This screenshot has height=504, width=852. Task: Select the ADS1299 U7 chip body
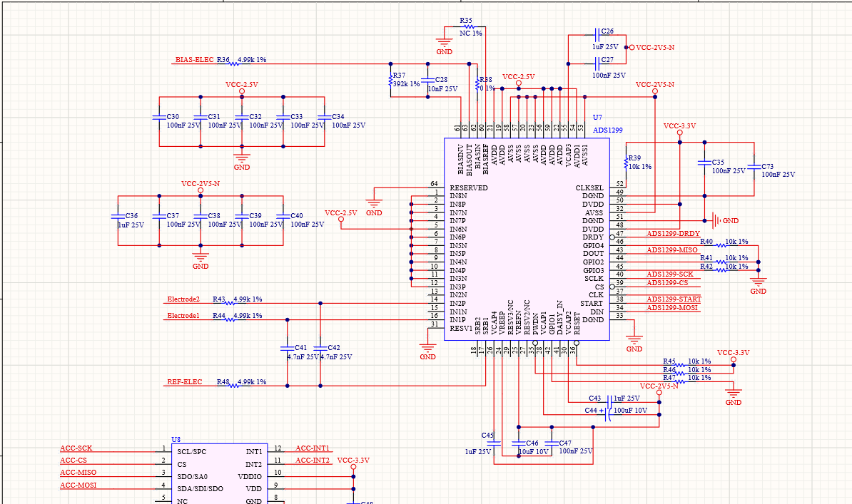pos(527,239)
